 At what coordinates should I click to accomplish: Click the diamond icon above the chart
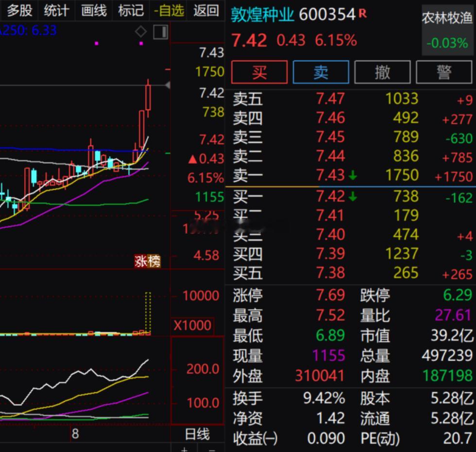[x=141, y=32]
